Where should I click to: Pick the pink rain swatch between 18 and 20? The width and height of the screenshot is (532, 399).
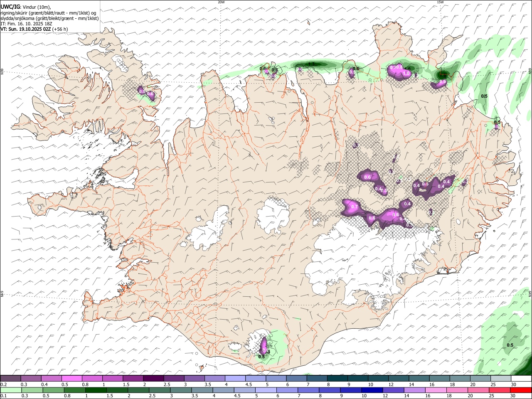coord(457,390)
